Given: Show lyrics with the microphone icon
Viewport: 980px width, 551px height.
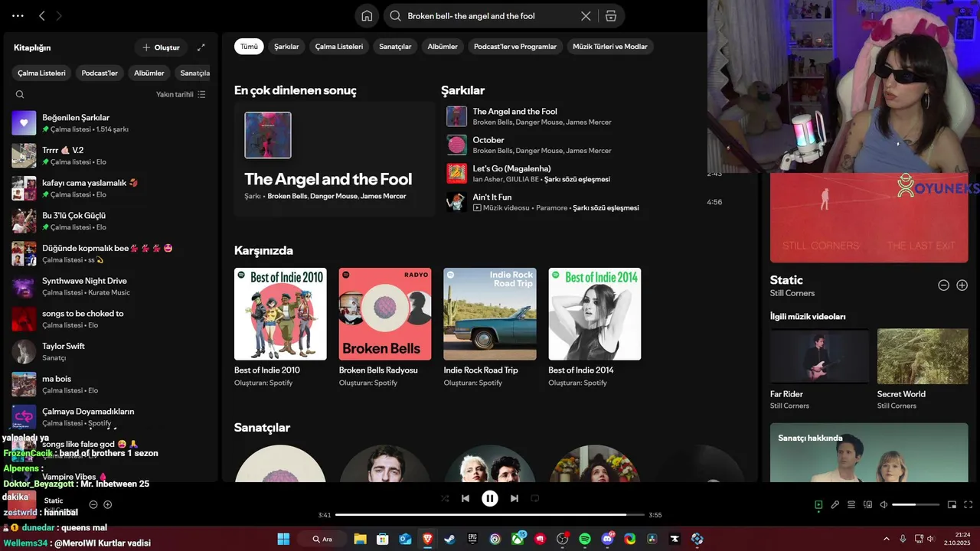Looking at the screenshot, I should pyautogui.click(x=835, y=504).
